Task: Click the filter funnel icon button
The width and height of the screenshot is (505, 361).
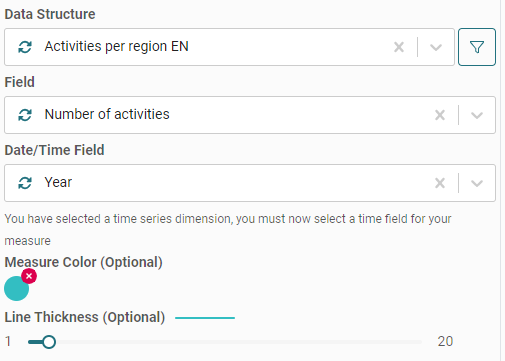Action: pyautogui.click(x=477, y=47)
